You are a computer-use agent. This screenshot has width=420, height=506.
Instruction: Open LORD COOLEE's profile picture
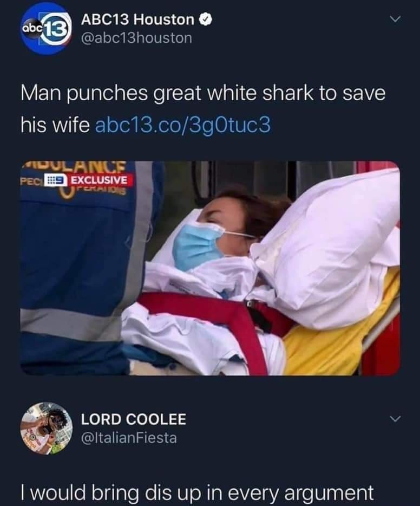click(x=47, y=428)
